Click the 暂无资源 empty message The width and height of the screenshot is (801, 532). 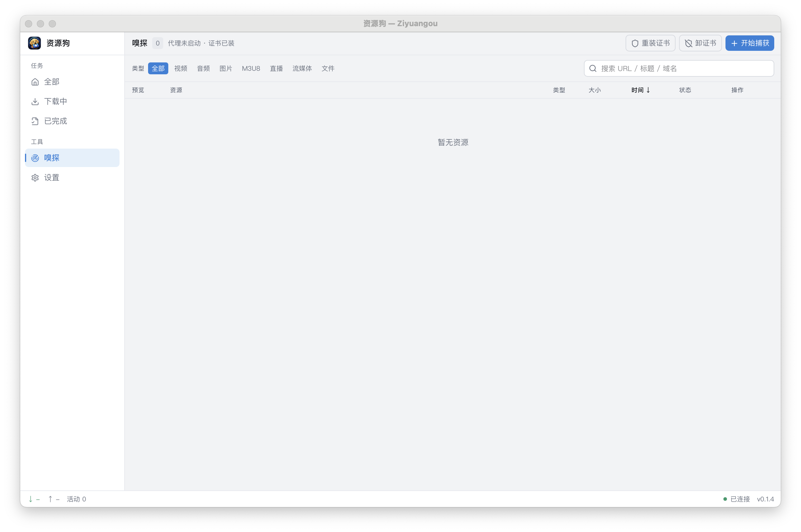tap(453, 142)
